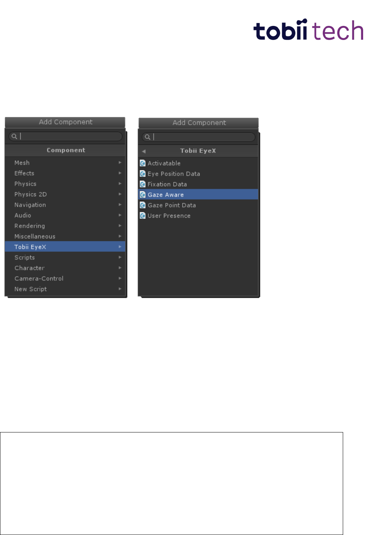This screenshot has width=392, height=535.
Task: Select the Navigation category label
Action: coord(30,205)
